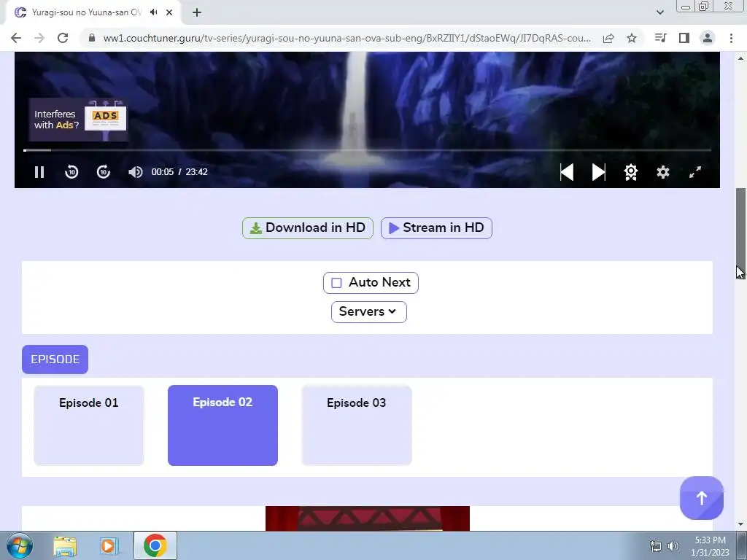
Task: Enter fullscreen video mode
Action: tap(695, 172)
